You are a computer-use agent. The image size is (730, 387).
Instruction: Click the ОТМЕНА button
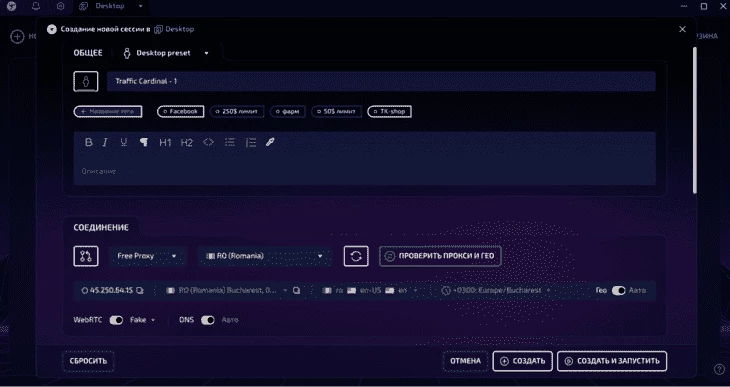pyautogui.click(x=465, y=361)
